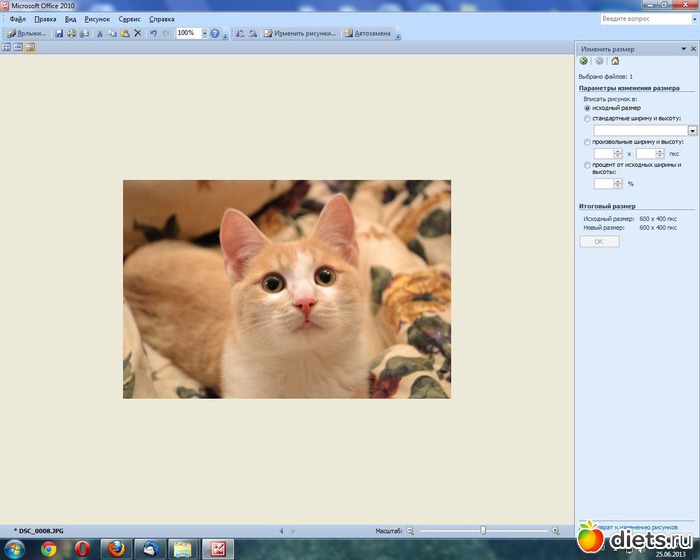The height and width of the screenshot is (560, 700).
Task: Click the Undo arrow icon
Action: [152, 33]
